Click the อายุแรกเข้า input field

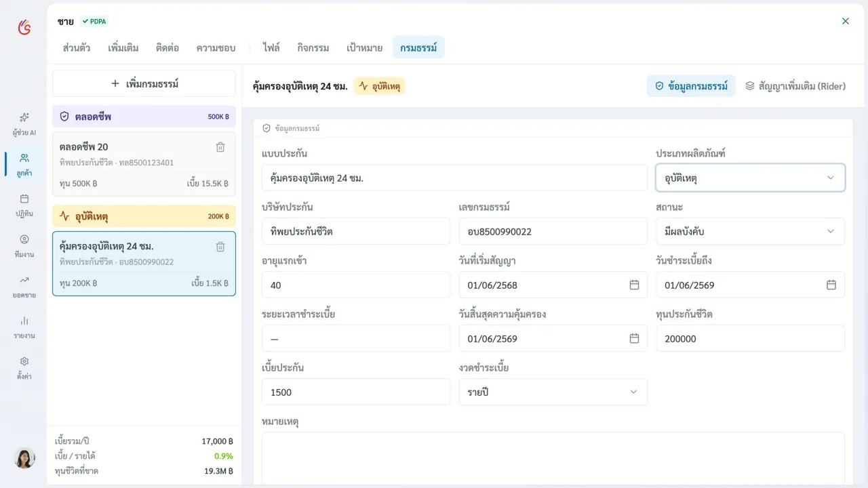coord(356,285)
